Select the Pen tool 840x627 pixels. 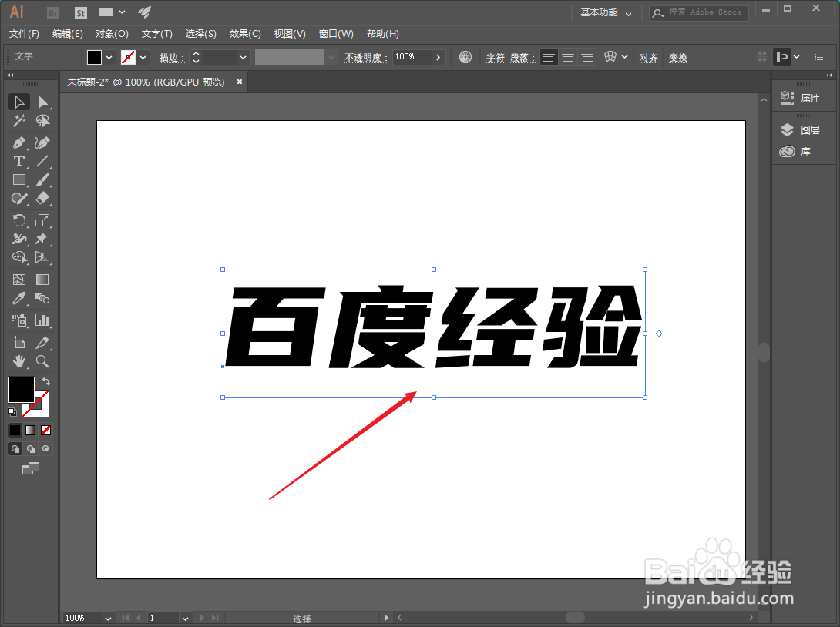point(18,143)
